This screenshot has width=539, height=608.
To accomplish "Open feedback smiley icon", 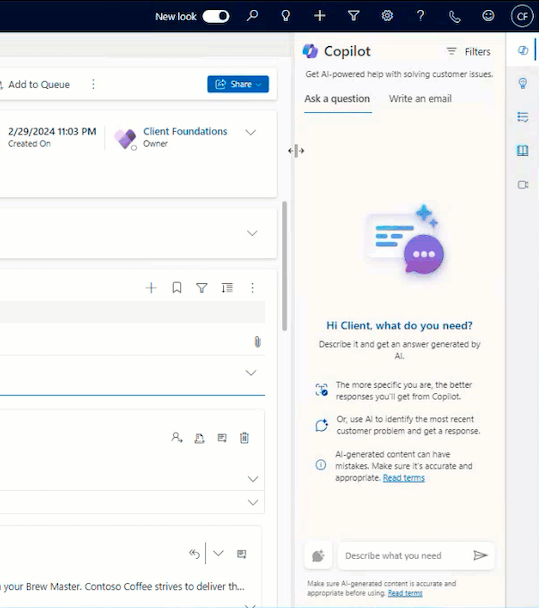I will (488, 16).
